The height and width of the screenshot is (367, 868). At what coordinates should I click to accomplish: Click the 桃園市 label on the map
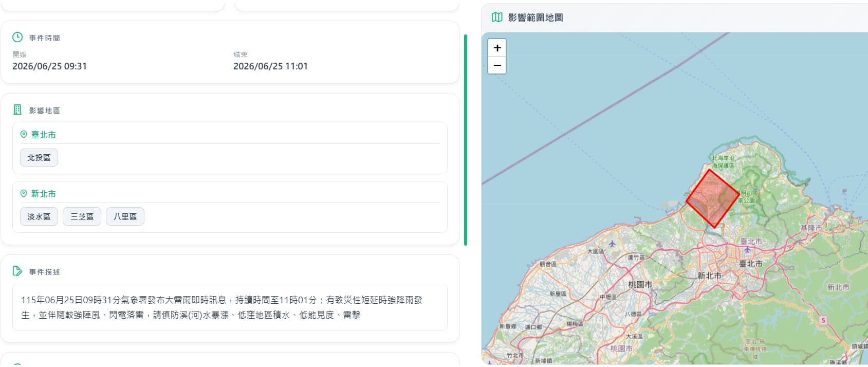coord(640,284)
